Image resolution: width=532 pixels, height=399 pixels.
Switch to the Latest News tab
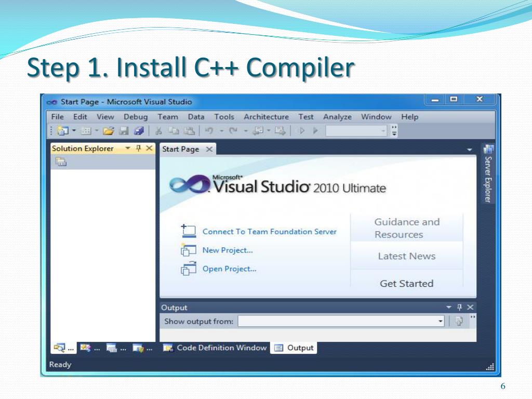[x=407, y=256]
